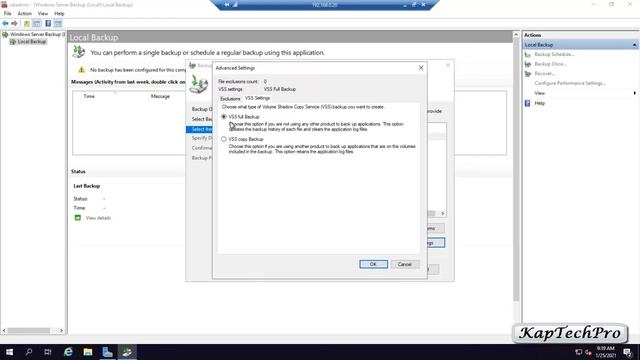Open the View menu in menu bar

tap(43, 13)
